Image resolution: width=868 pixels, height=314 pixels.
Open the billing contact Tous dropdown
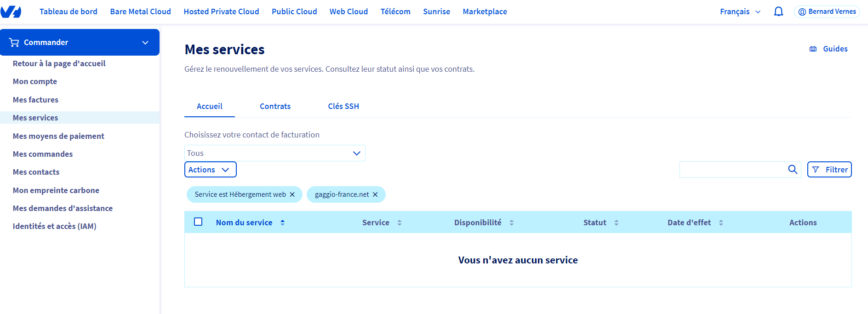pos(274,153)
